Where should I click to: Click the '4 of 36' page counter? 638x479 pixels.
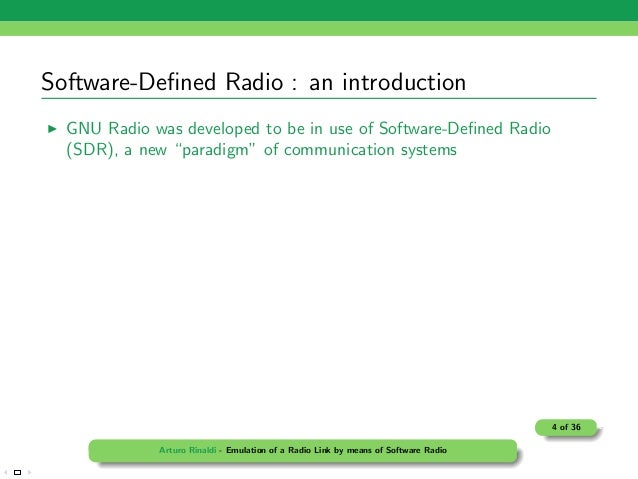pos(566,427)
